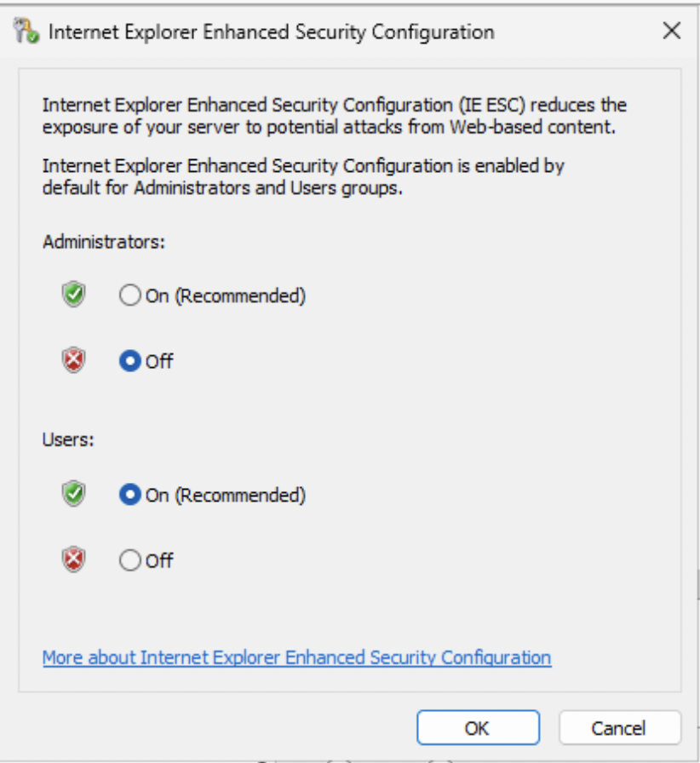Click the Users section label
The image size is (700, 763).
coord(68,440)
